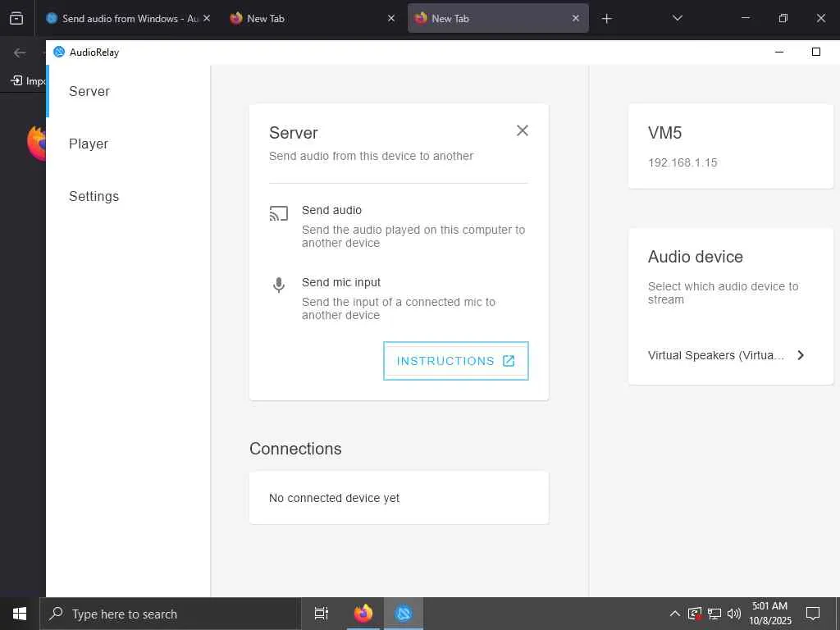Viewport: 840px width, 630px height.
Task: Click the external link icon in INSTRUCTIONS
Action: (x=509, y=361)
